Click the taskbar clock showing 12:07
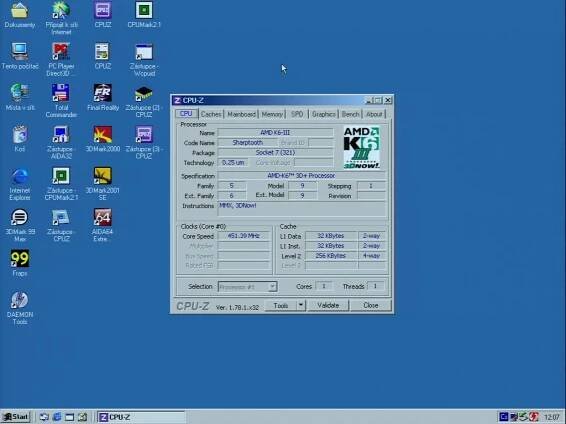The image size is (566, 424). (551, 418)
